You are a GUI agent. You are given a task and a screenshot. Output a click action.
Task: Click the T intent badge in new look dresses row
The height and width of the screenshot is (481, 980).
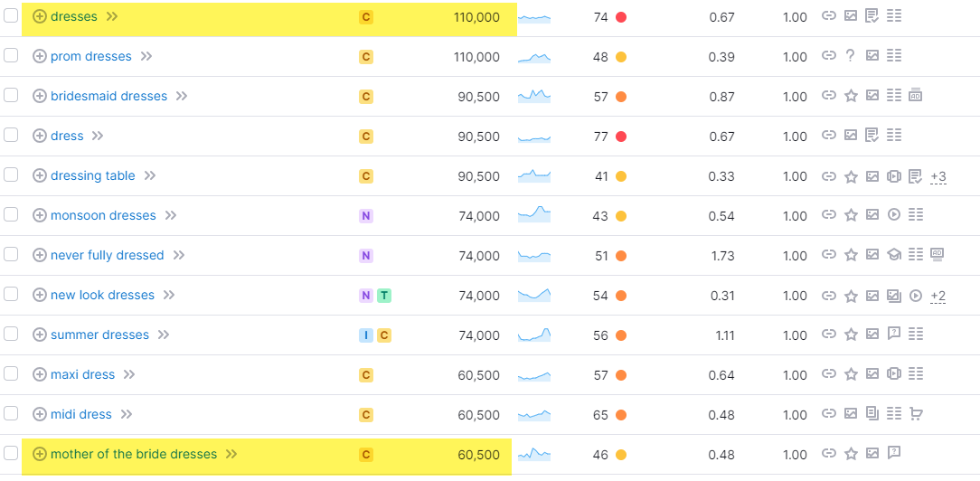(x=383, y=296)
